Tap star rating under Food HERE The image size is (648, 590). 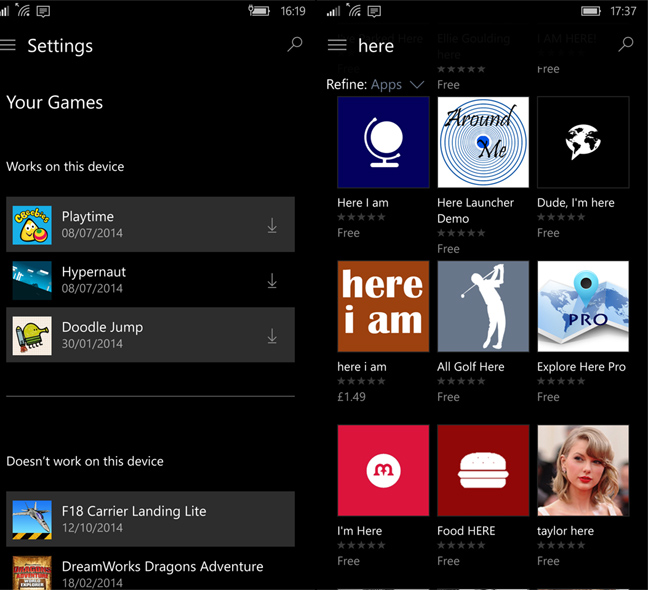[x=461, y=545]
